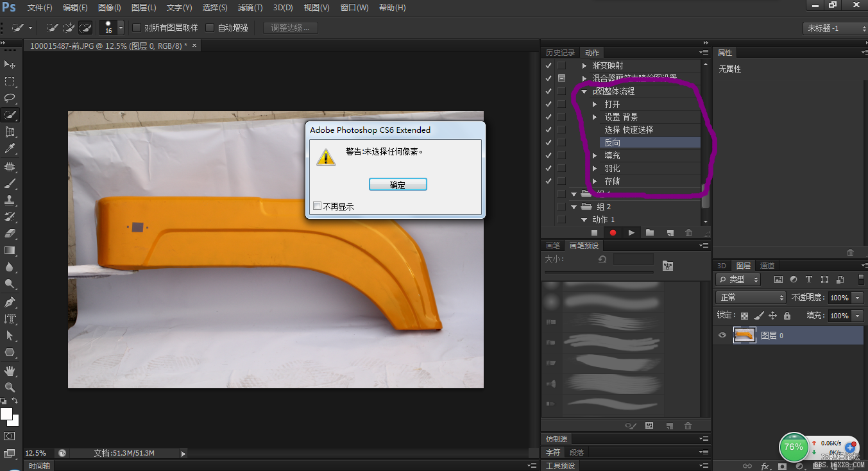Expand the 打开 action step
Screen dimensions: 868x471
(595, 104)
